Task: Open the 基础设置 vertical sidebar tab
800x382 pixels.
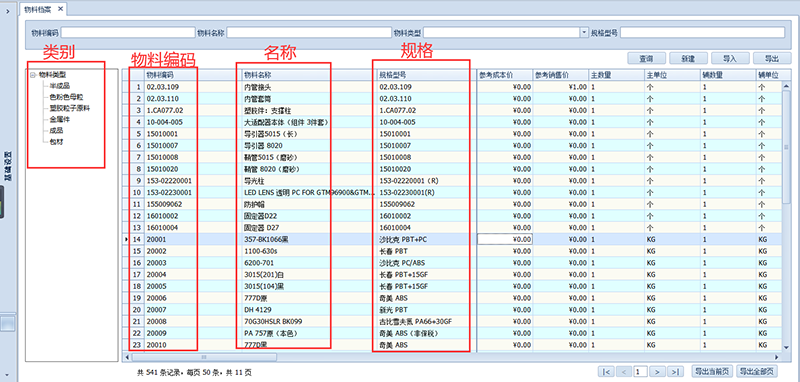Action: click(x=8, y=166)
